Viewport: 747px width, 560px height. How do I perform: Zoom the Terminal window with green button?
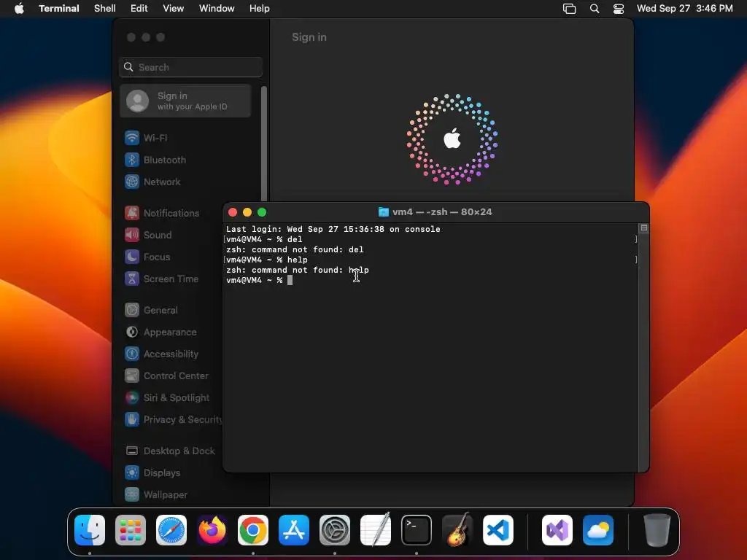coord(262,212)
